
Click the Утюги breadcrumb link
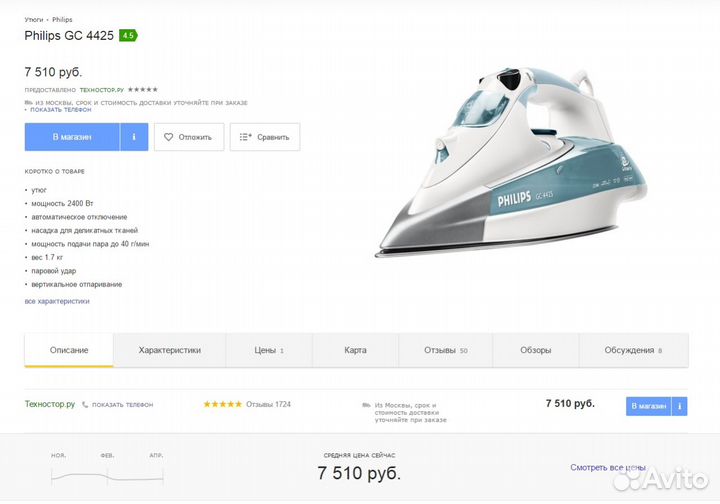click(x=34, y=19)
